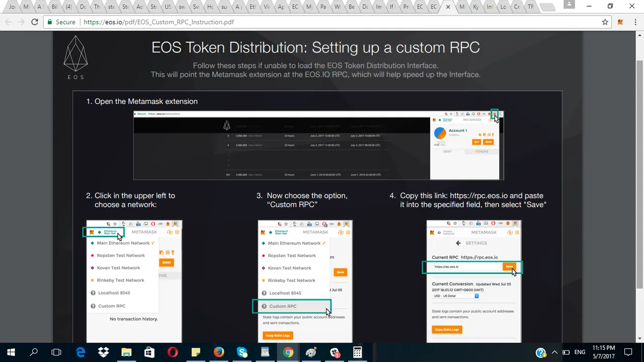Screen dimensions: 644x362
Task: Open the Chrome profile avatar button
Action: 569,5
